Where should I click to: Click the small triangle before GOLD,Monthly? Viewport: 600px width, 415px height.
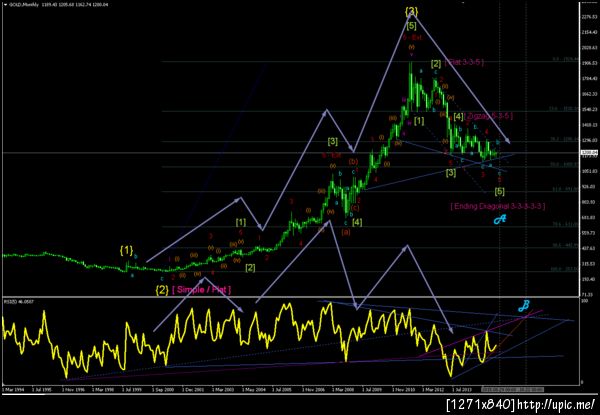click(3, 4)
